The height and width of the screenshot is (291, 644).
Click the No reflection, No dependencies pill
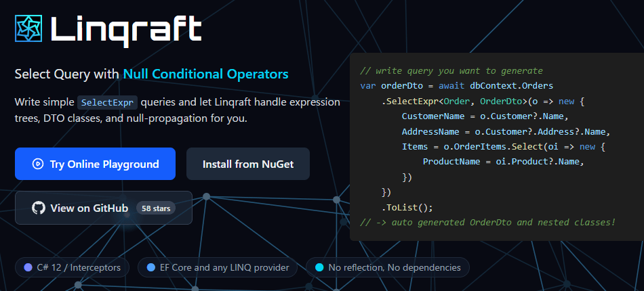coord(388,267)
